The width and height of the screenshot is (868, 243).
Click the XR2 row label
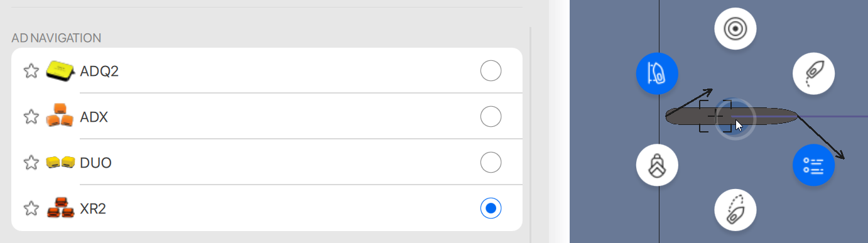(x=93, y=208)
